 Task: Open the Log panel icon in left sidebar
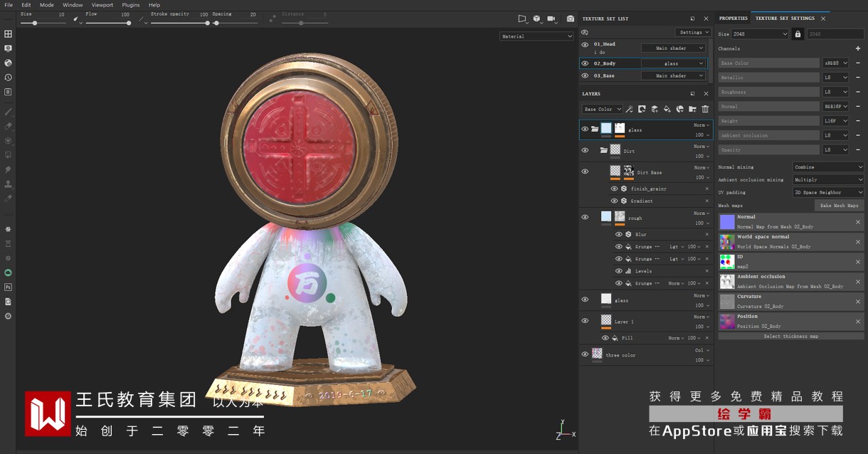pos(9,92)
